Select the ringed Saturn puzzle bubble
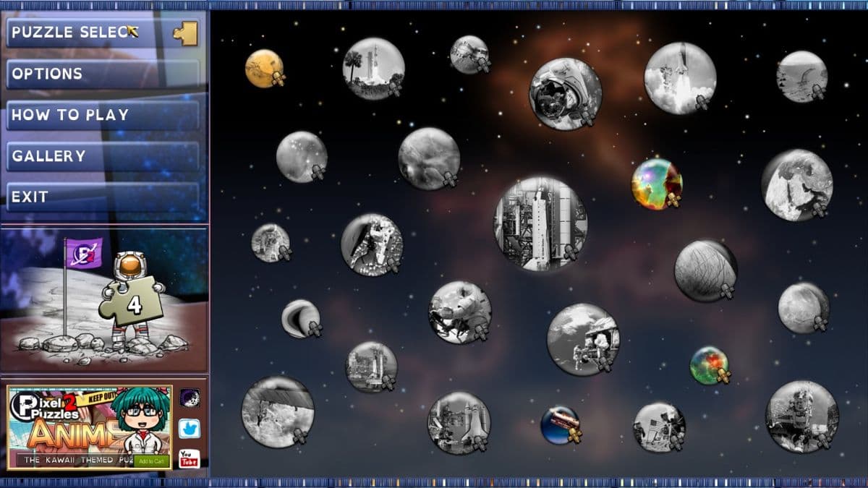Viewport: 868px width, 488px height. click(301, 318)
